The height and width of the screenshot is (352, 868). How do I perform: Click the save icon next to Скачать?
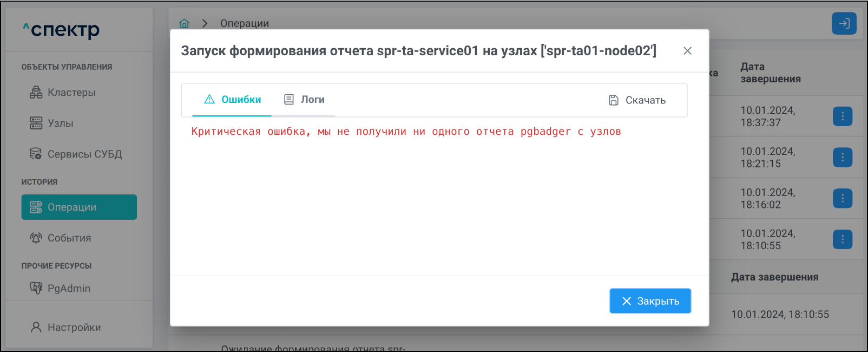pos(614,100)
